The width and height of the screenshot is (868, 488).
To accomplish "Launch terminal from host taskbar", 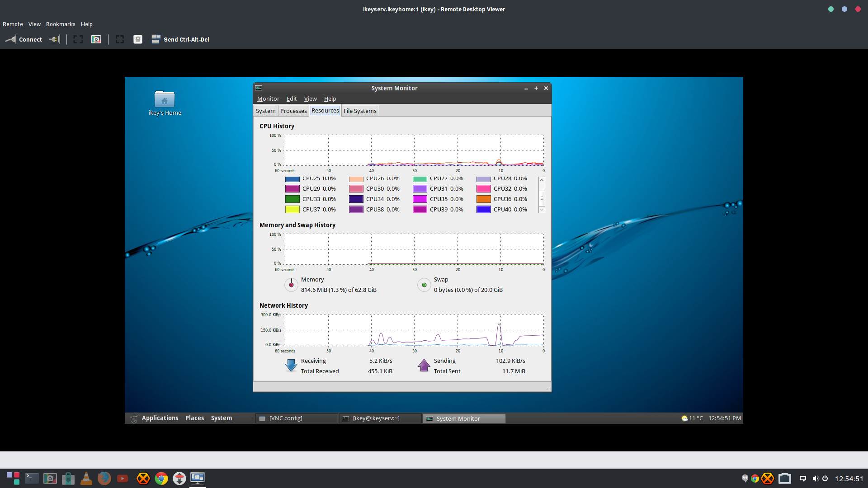I will click(x=32, y=478).
